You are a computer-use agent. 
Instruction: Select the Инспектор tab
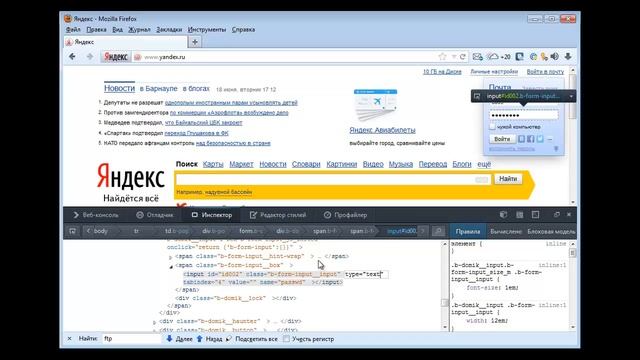211,215
